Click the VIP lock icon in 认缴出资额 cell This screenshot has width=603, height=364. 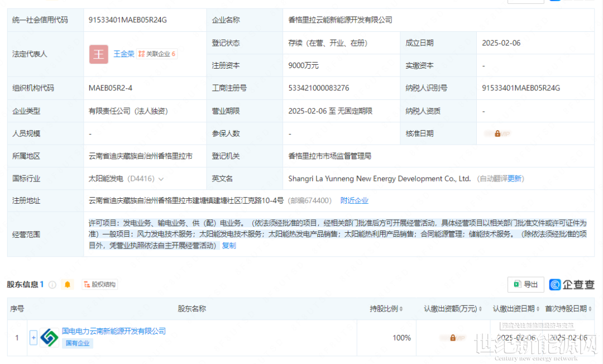(x=453, y=338)
